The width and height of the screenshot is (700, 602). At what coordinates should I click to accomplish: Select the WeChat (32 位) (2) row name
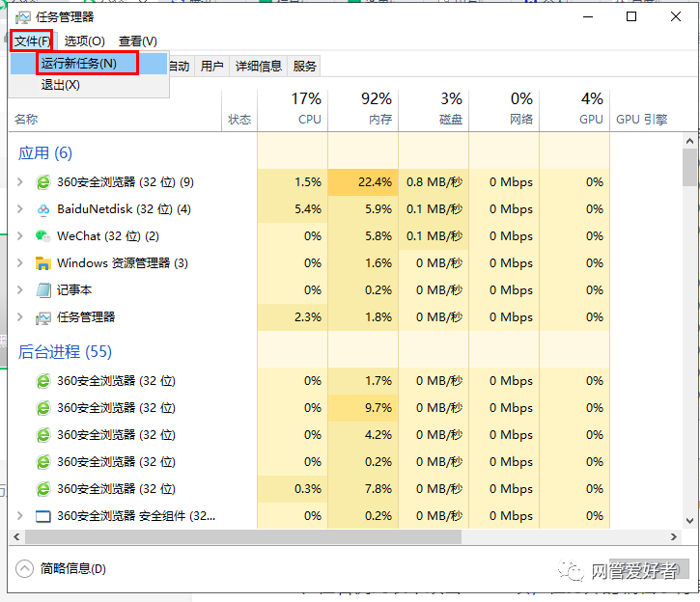click(x=108, y=236)
